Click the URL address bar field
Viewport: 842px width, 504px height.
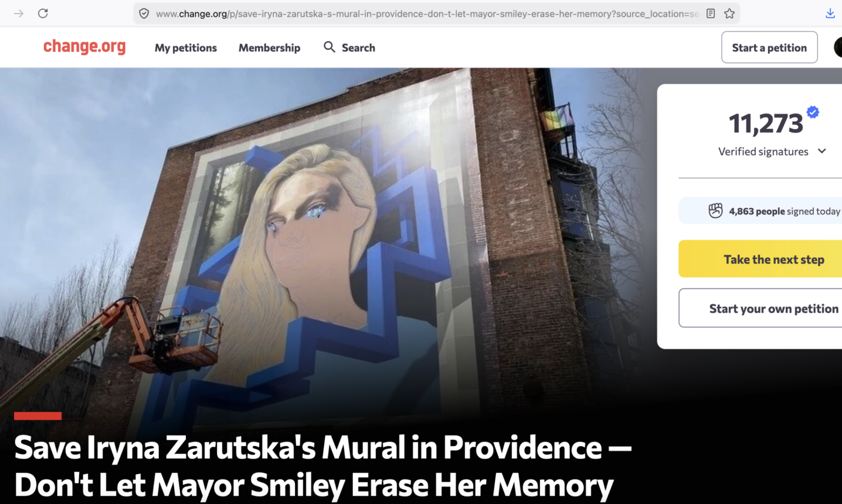tap(427, 14)
